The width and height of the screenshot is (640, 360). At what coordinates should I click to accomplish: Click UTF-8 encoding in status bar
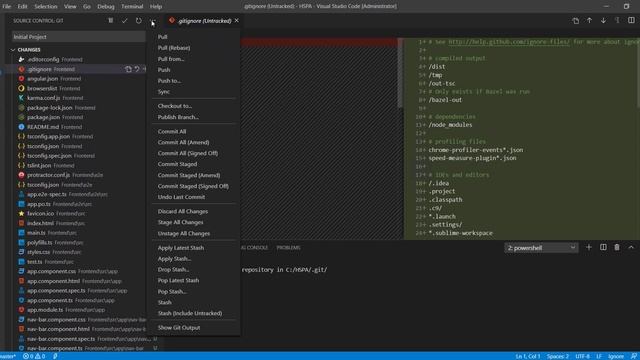(582, 356)
